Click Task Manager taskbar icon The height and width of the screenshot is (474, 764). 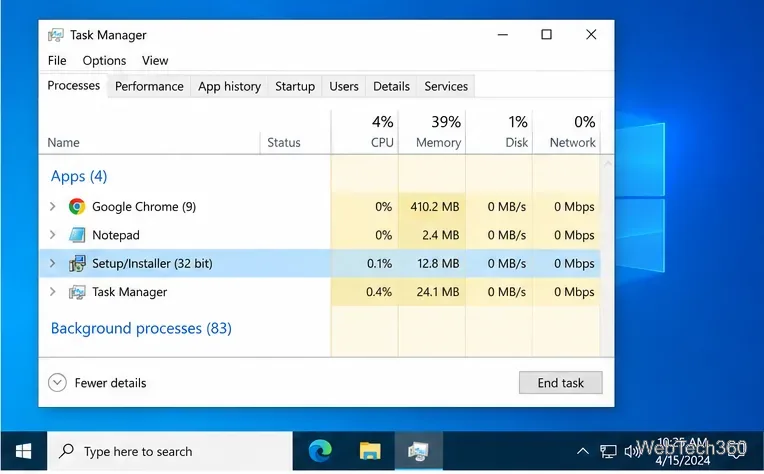pyautogui.click(x=418, y=452)
